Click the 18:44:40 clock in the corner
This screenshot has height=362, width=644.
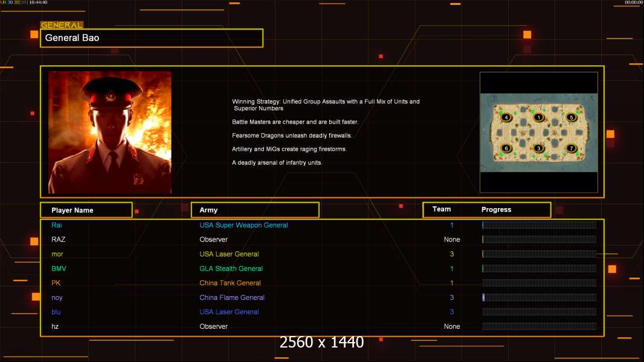[38, 2]
